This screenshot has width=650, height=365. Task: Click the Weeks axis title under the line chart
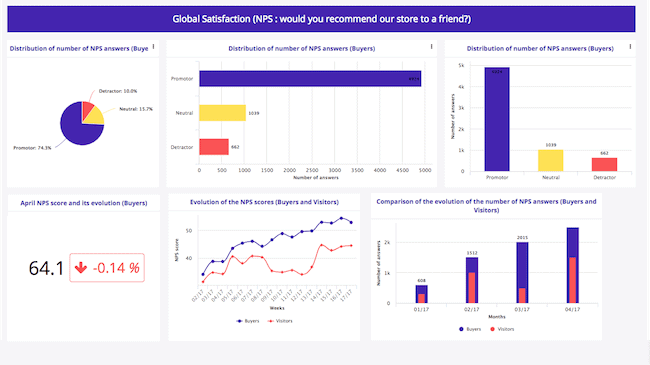(277, 308)
